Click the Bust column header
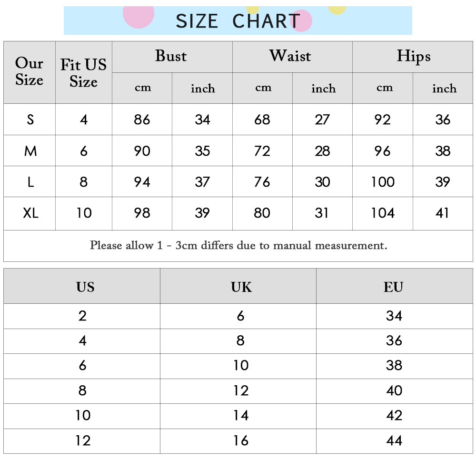Viewport: 476px width, 460px height. (171, 56)
